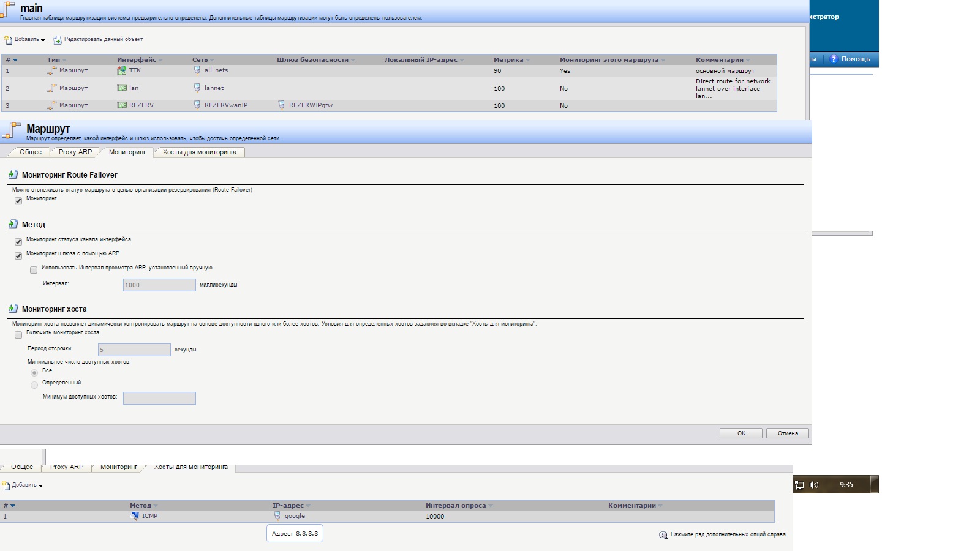The image size is (980, 551).
Task: Open the google IP address link
Action: click(295, 516)
